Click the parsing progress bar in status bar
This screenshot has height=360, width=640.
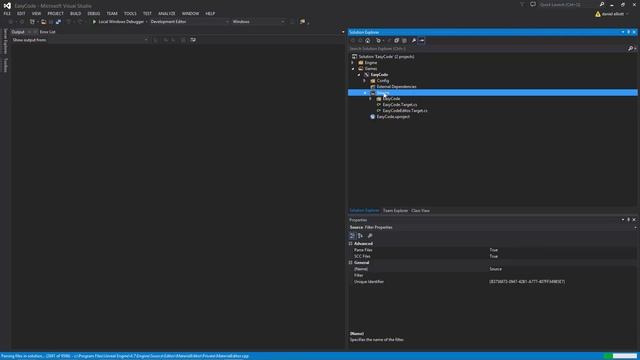tap(620, 356)
